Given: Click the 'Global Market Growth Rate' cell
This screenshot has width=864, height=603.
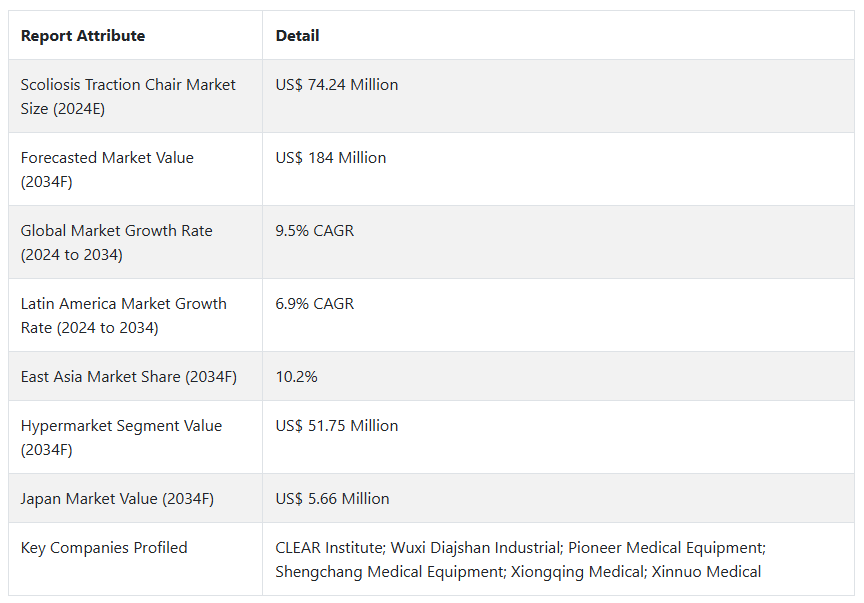Looking at the screenshot, I should (116, 243).
